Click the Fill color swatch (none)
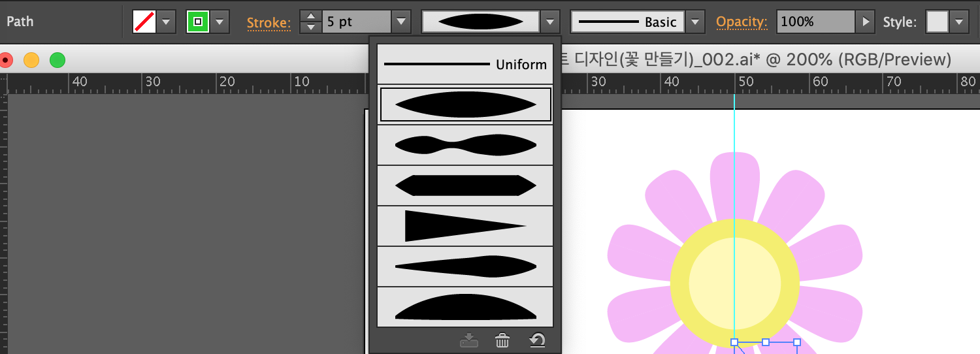The image size is (980, 354). [x=144, y=22]
